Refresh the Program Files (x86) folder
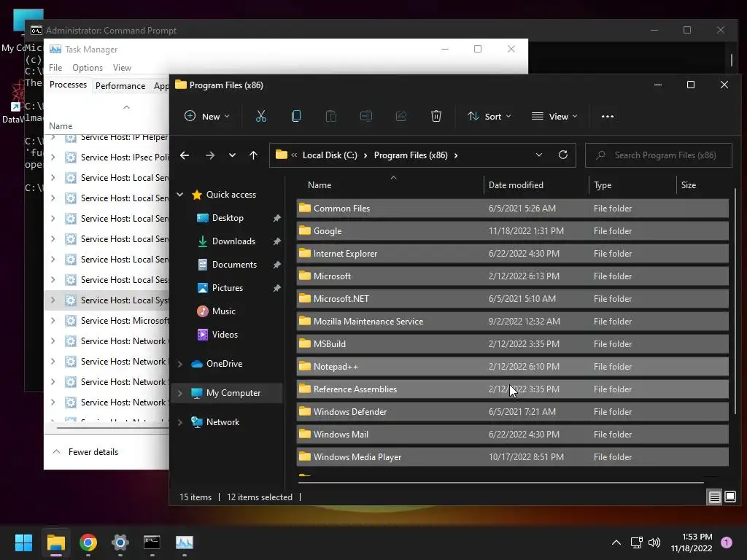 point(563,155)
